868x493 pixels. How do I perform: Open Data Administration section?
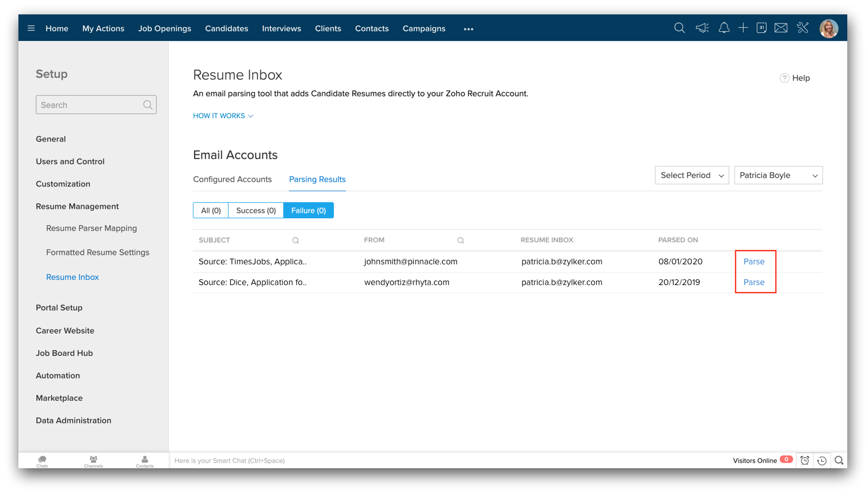click(x=74, y=420)
